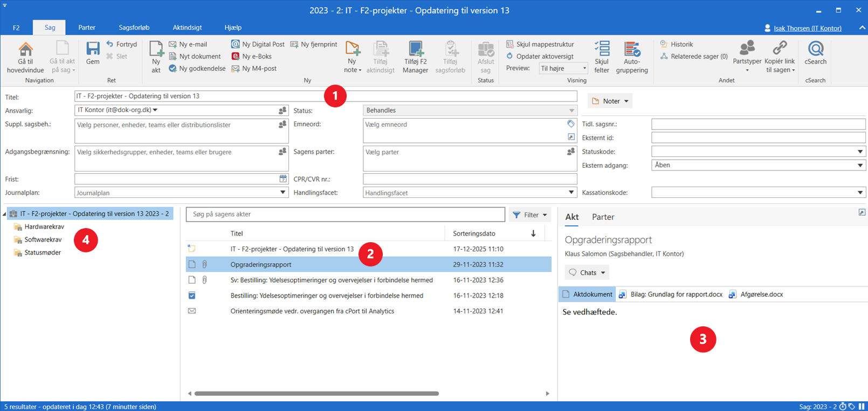
Task: Open the Handlingsfacet dropdown
Action: [571, 193]
